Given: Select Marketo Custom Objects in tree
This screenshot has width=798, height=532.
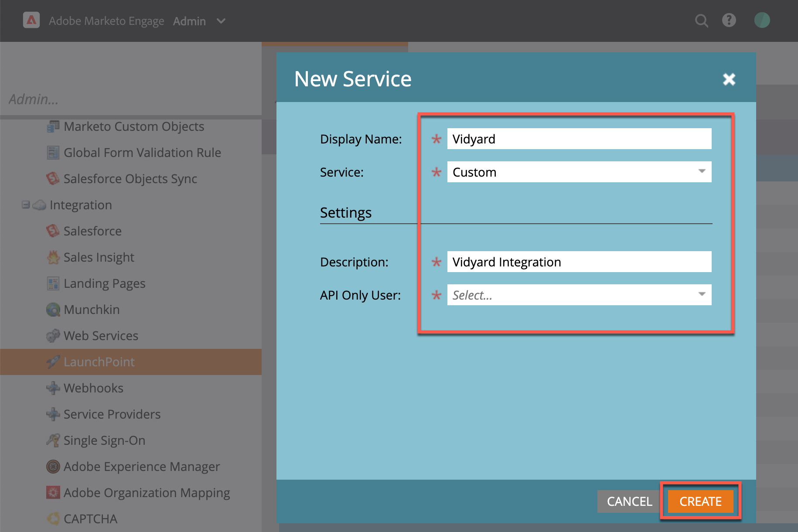Looking at the screenshot, I should pyautogui.click(x=134, y=126).
